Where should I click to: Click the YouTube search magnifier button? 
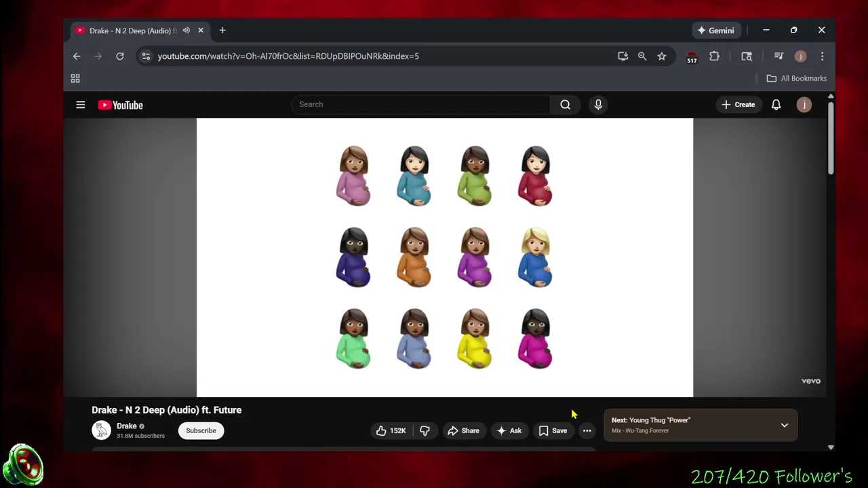click(565, 104)
